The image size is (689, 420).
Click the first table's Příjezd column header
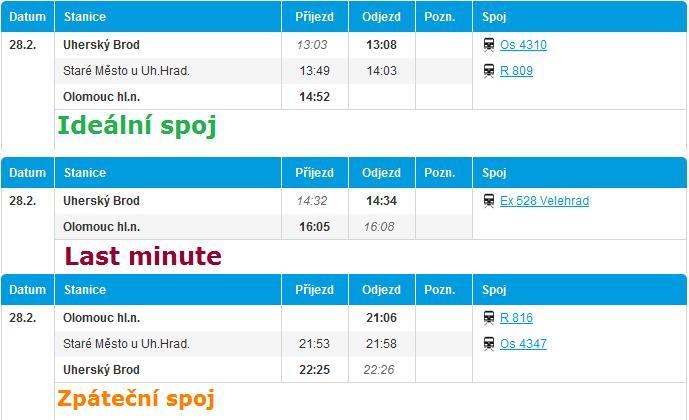315,17
